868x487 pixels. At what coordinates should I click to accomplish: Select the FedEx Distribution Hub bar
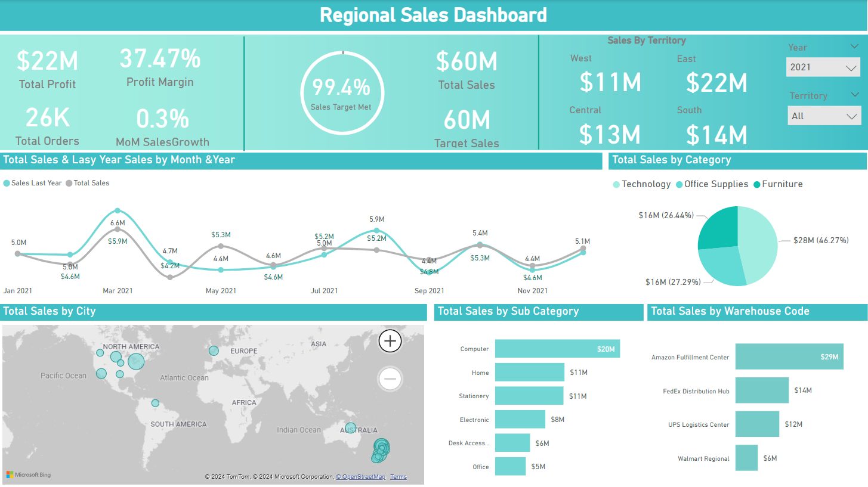762,390
